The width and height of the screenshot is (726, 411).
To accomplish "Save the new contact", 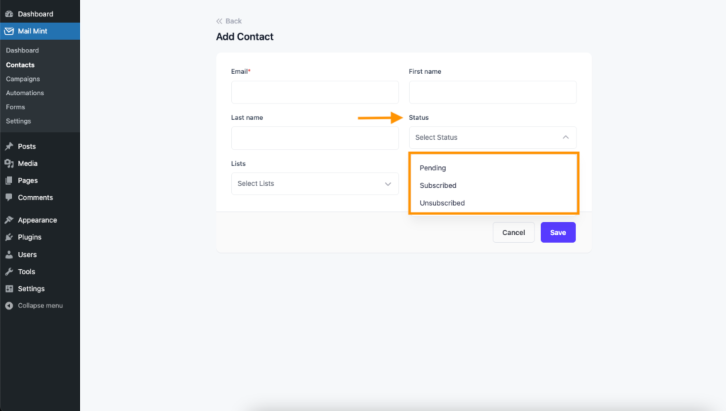I will tap(558, 232).
